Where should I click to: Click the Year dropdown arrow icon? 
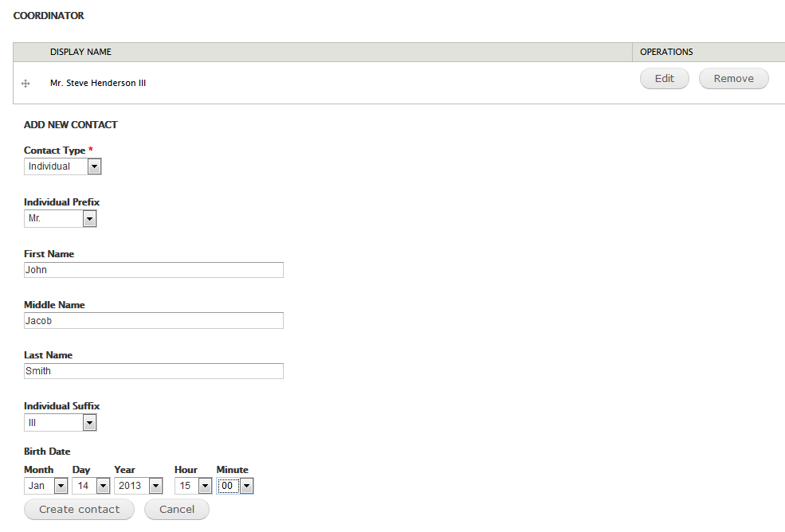point(155,486)
